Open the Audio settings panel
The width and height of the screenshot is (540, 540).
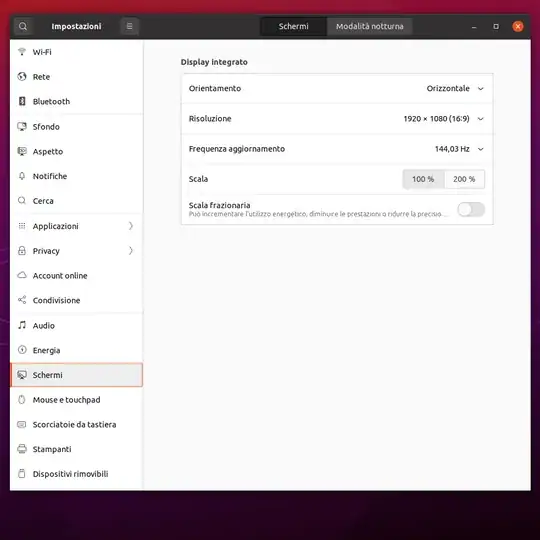coord(76,325)
